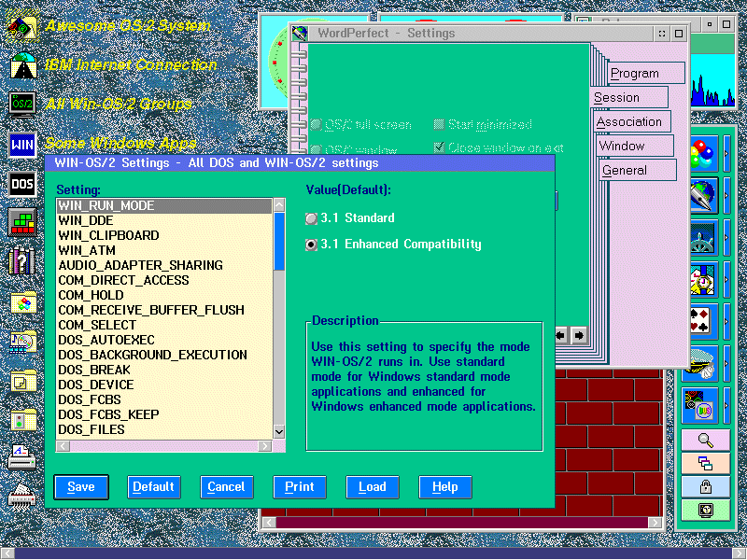747x560 pixels.
Task: Open the multimedia folder with CD icon
Action: (x=23, y=342)
